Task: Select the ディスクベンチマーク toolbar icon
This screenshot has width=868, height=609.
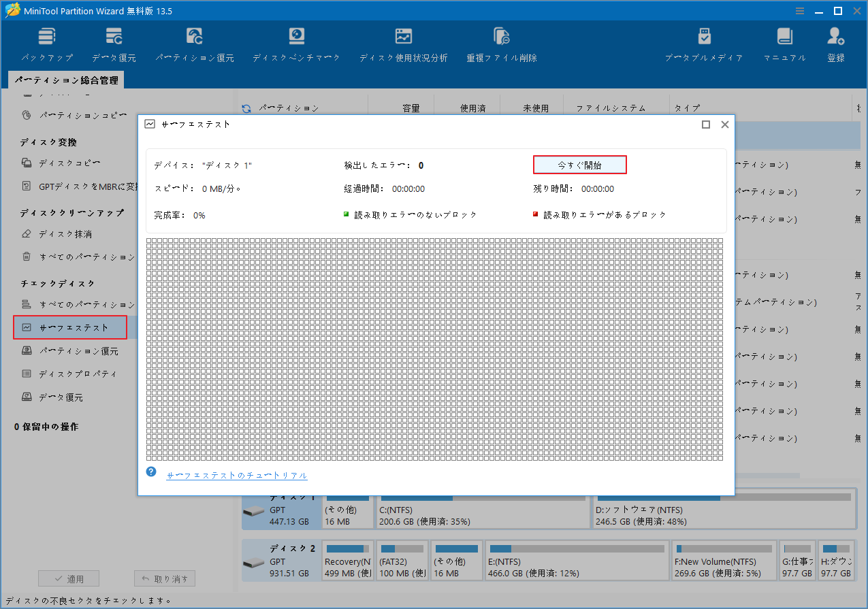Action: point(295,43)
